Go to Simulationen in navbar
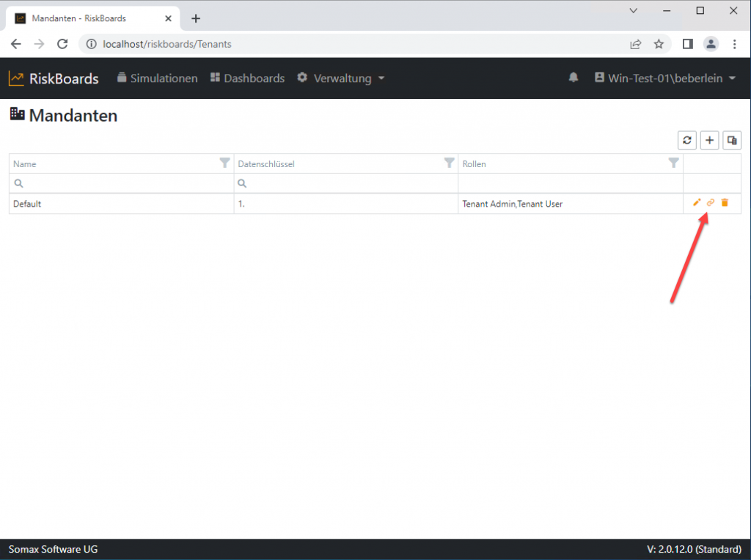The width and height of the screenshot is (751, 560). click(x=158, y=78)
